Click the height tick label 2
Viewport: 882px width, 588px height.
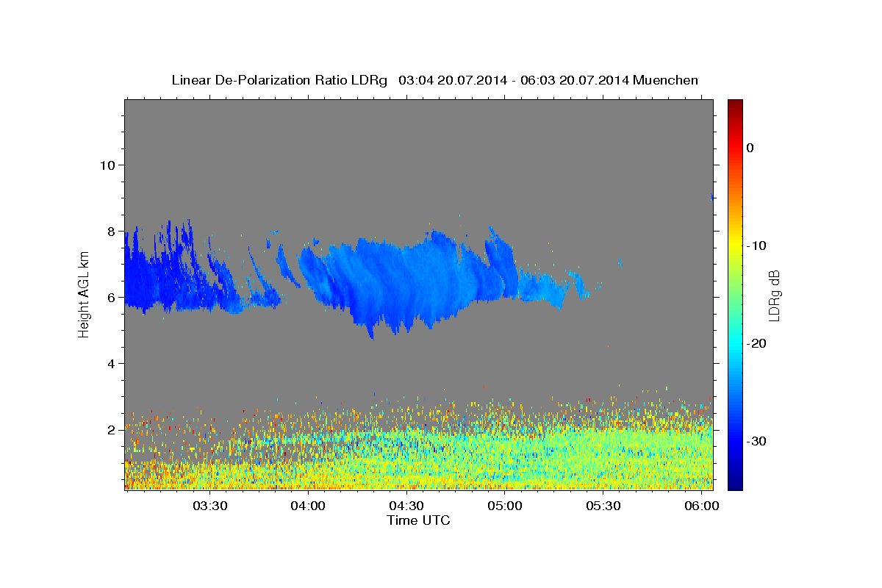(x=112, y=430)
